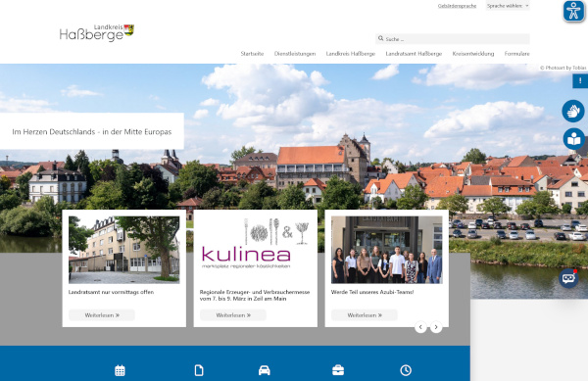The height and width of the screenshot is (381, 588).
Task: Open the Azubi team group photo
Action: pyautogui.click(x=387, y=250)
